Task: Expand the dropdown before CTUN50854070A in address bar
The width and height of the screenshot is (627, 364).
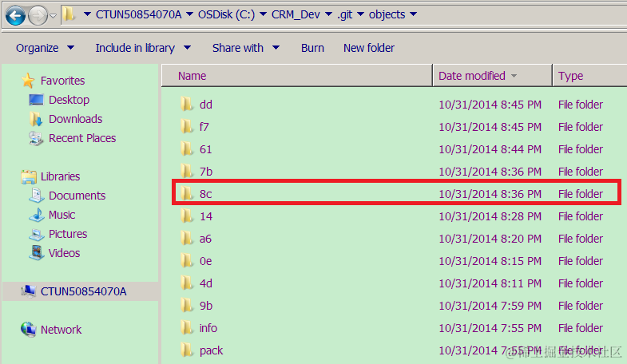Action: (87, 14)
